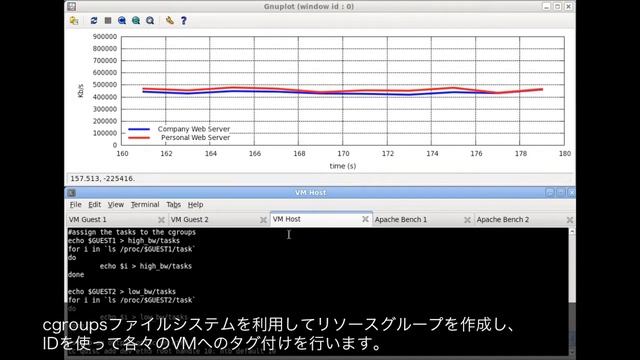Click the line 'echo $i > high_bw/tasks'

(146, 266)
